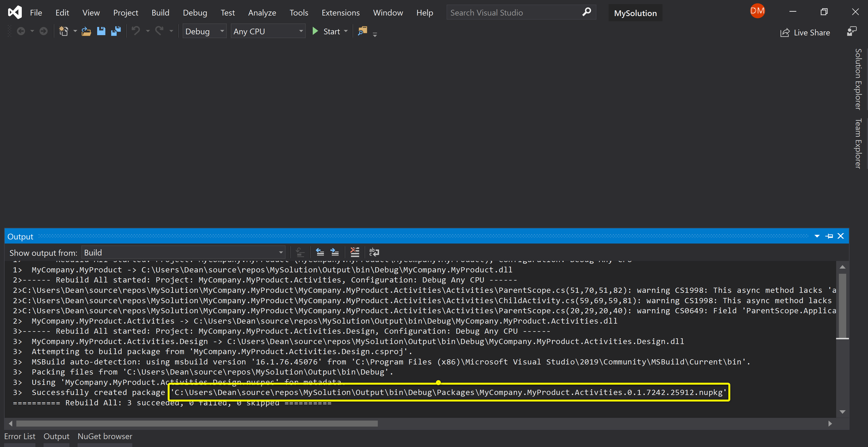Click the Save All icon
The width and height of the screenshot is (868, 447).
pos(116,31)
